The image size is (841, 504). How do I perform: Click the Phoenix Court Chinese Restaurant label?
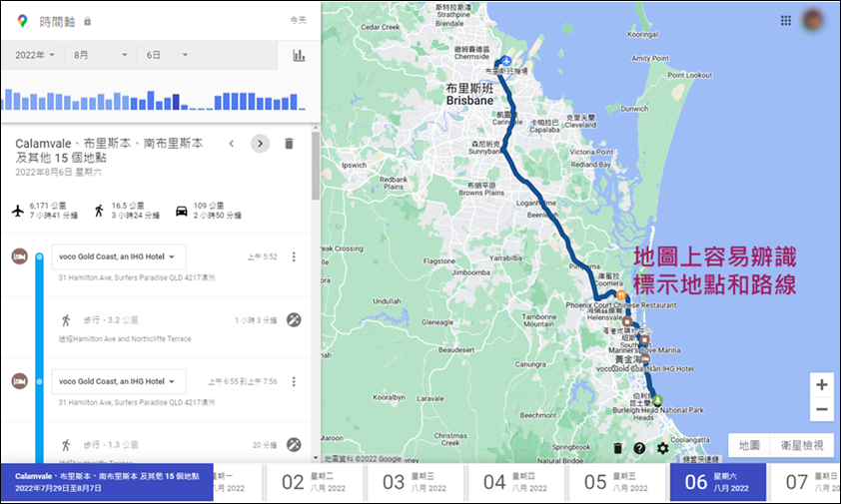[621, 305]
